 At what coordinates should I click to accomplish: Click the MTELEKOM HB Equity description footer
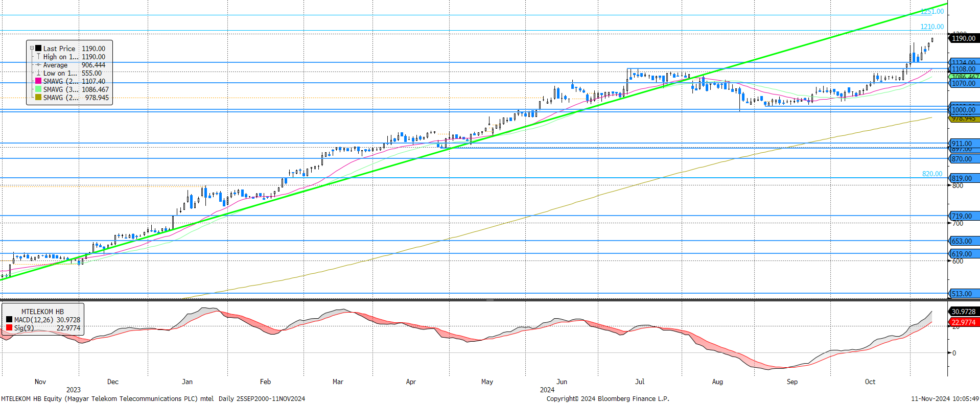pos(153,398)
